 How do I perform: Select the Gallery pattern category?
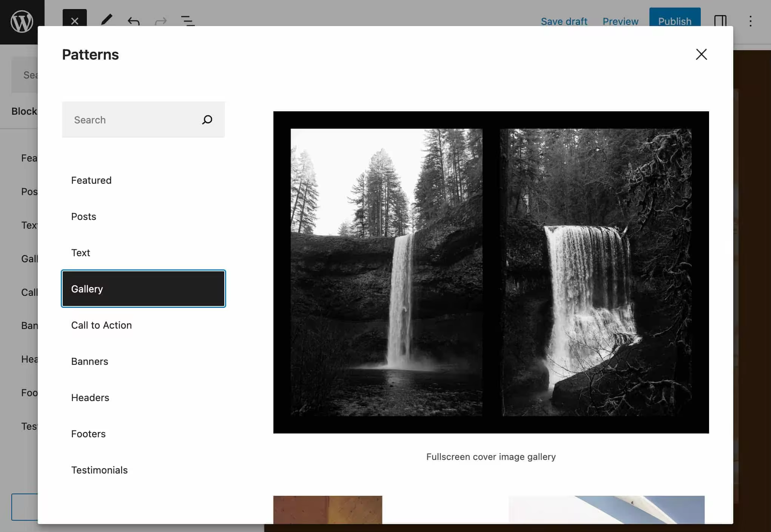click(143, 289)
